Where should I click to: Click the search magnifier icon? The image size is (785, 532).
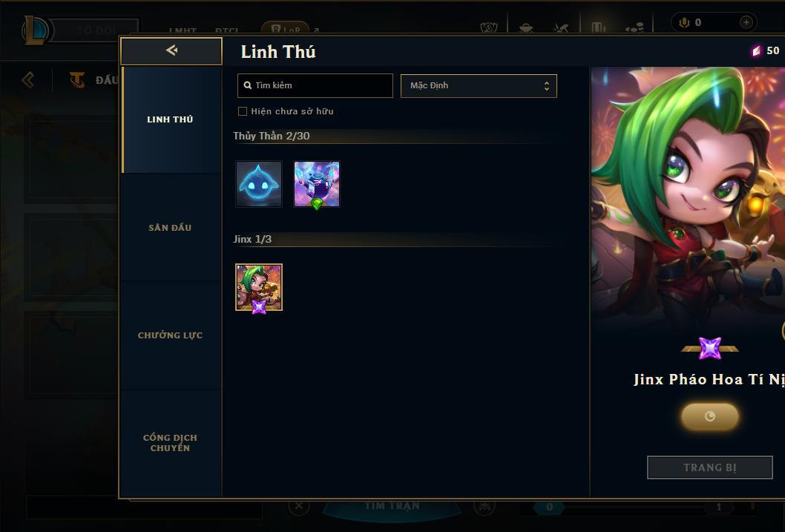(x=247, y=85)
